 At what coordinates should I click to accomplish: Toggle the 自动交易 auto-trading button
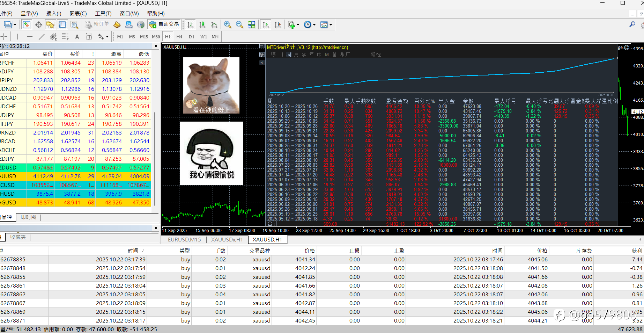point(164,24)
